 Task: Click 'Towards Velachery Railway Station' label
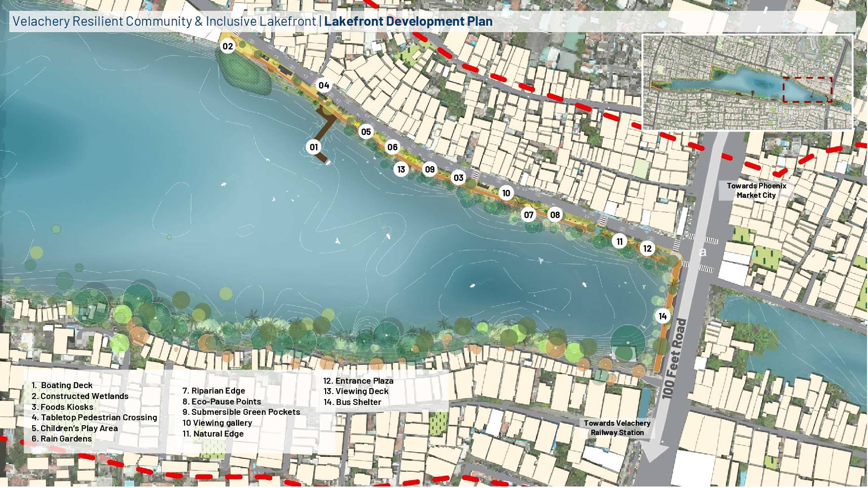click(x=617, y=428)
